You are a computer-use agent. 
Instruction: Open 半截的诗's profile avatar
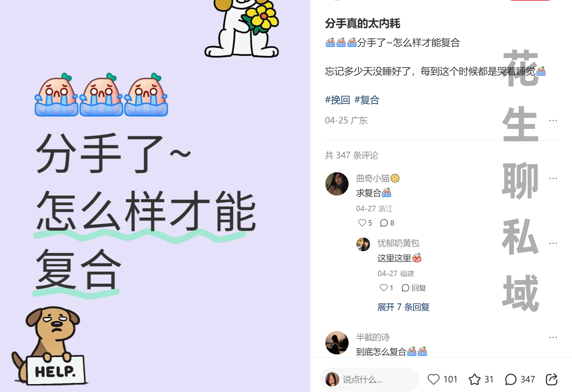coord(337,343)
